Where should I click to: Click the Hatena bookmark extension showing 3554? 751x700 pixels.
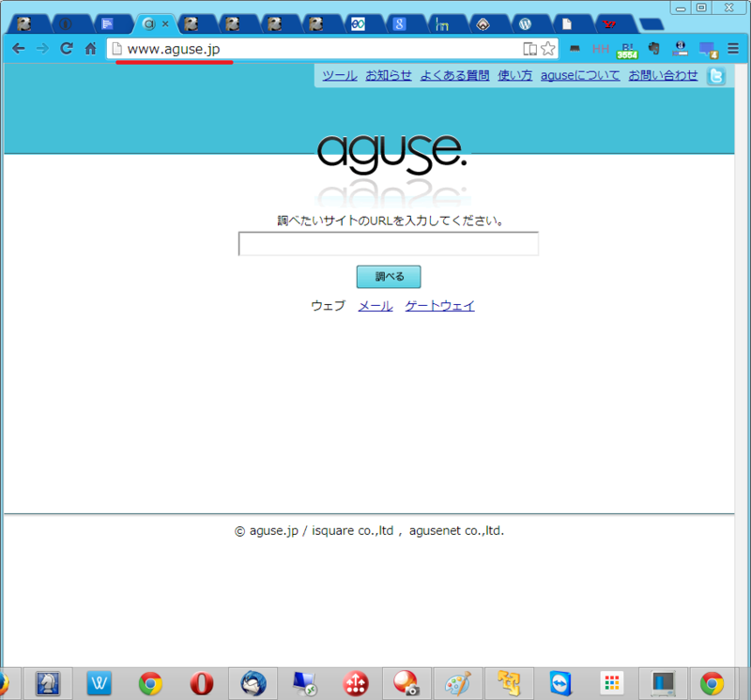(x=627, y=51)
